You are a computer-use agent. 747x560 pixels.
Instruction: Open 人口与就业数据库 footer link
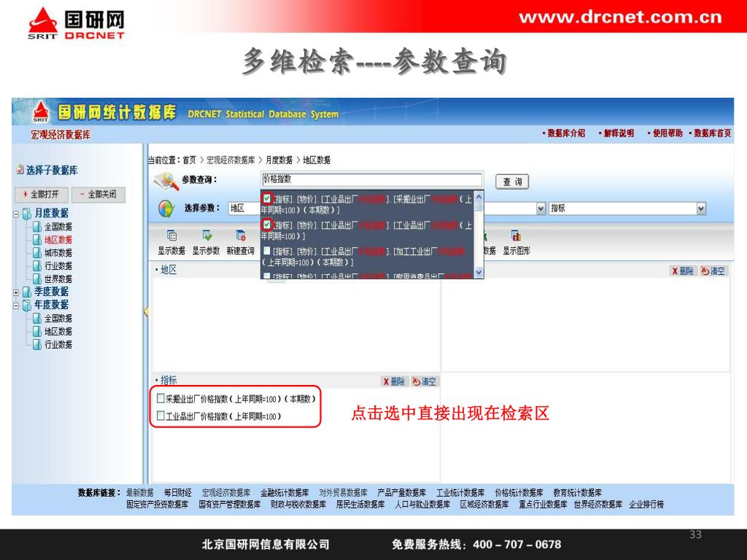click(422, 505)
